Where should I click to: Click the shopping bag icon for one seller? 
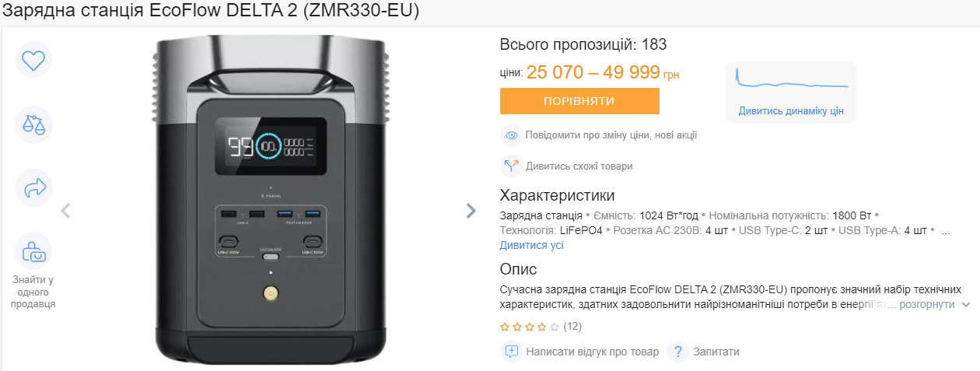[x=33, y=250]
